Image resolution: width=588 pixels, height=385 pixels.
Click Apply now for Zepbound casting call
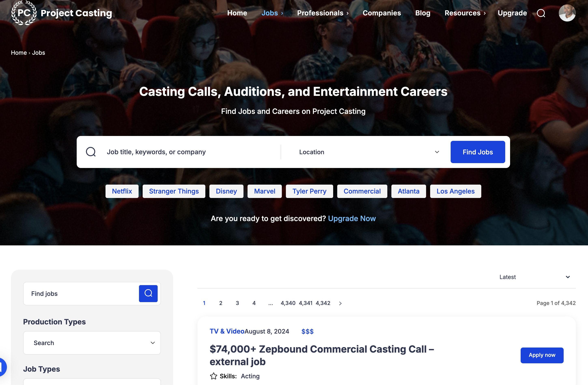coord(542,355)
